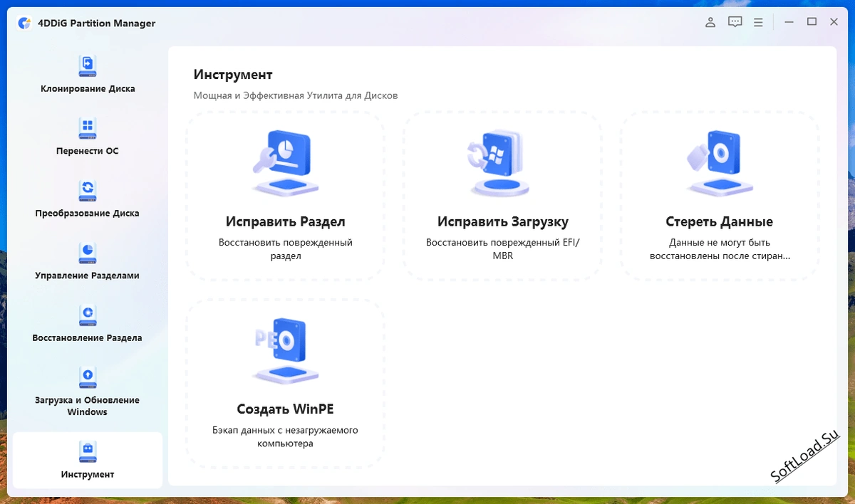
Task: Click the Инструмент page heading
Action: click(x=233, y=75)
